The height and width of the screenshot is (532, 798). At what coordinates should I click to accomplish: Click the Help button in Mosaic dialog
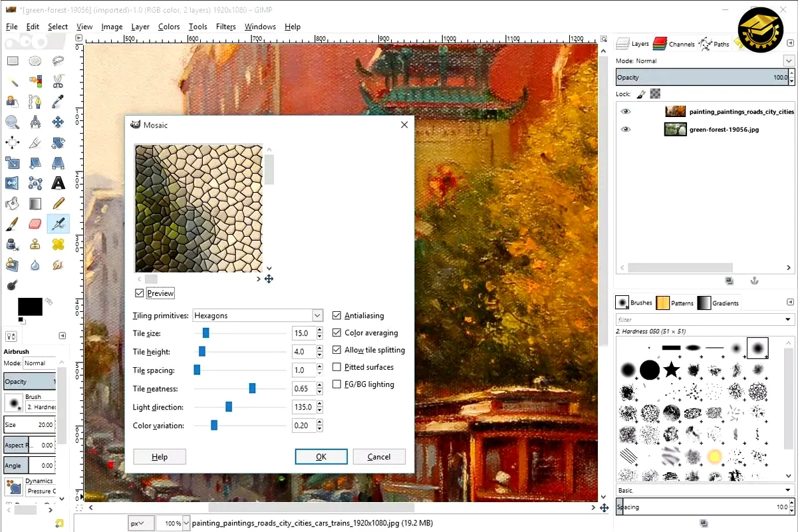pyautogui.click(x=160, y=457)
